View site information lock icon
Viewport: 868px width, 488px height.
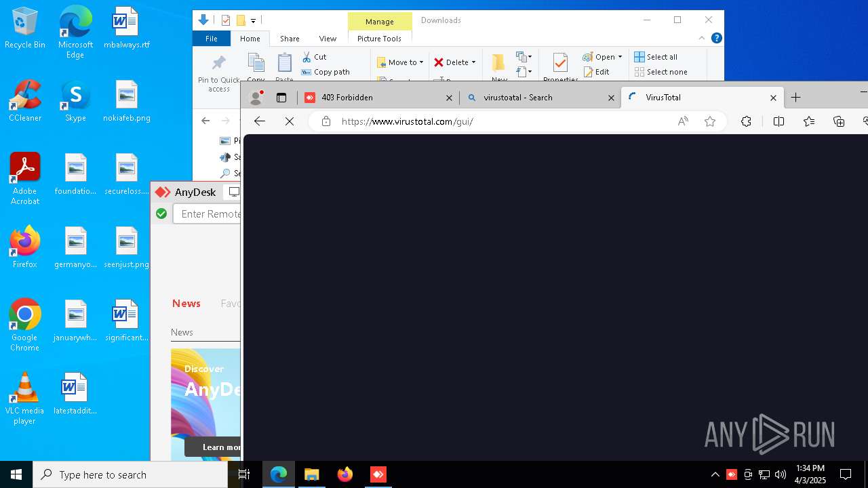(326, 121)
